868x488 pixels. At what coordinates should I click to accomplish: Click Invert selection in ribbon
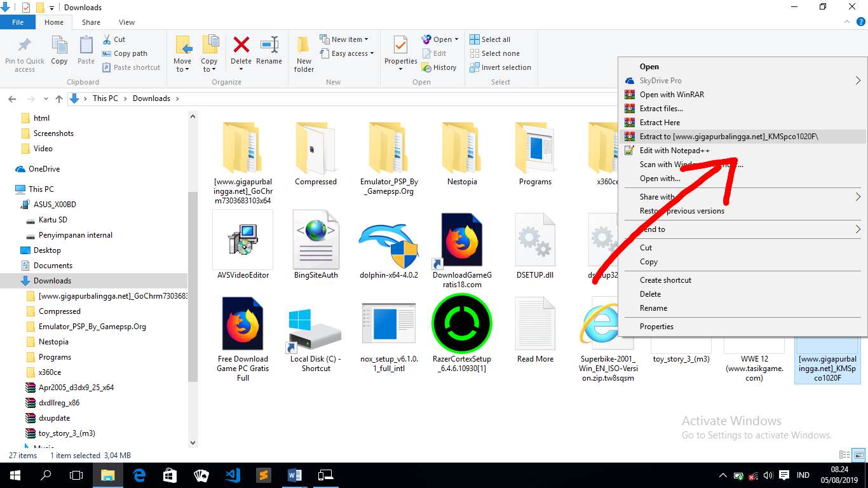coord(501,67)
